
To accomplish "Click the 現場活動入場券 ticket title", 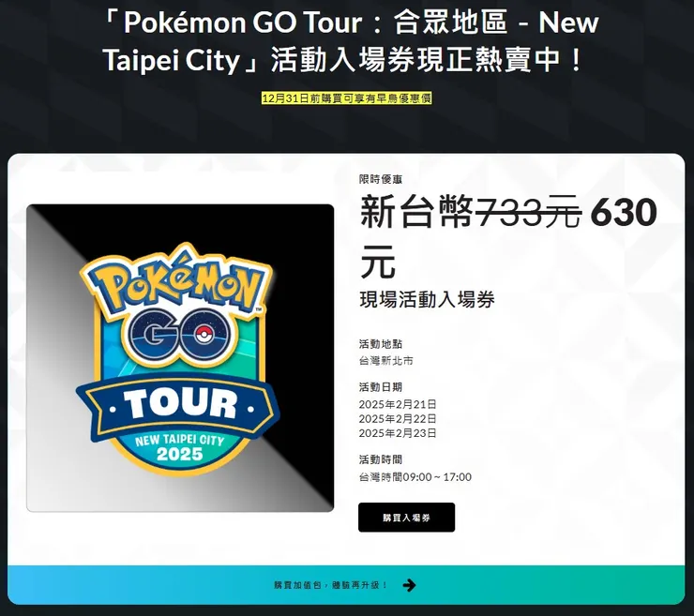I will [x=427, y=300].
